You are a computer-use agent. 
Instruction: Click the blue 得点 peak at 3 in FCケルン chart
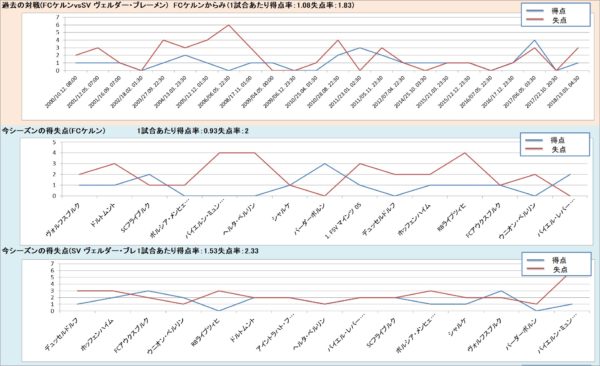tap(324, 163)
